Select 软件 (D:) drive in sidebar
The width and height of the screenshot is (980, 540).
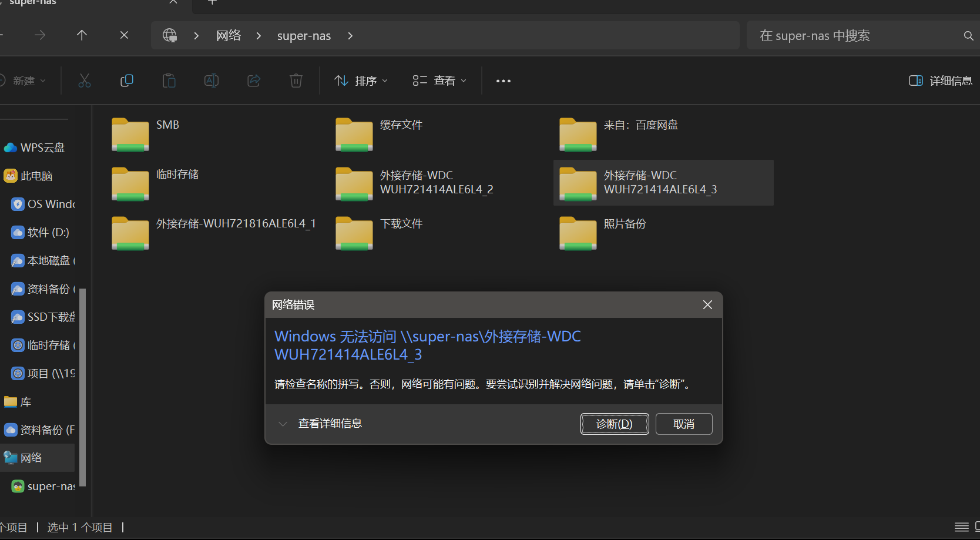(x=41, y=232)
